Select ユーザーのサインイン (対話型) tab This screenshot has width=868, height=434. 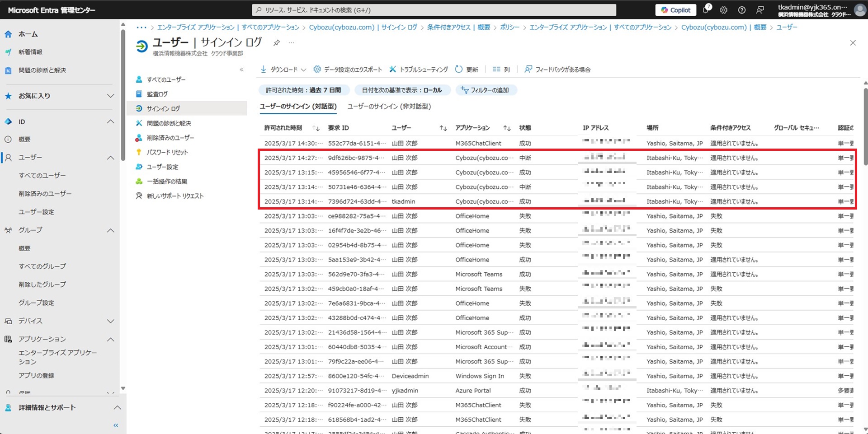tap(298, 107)
